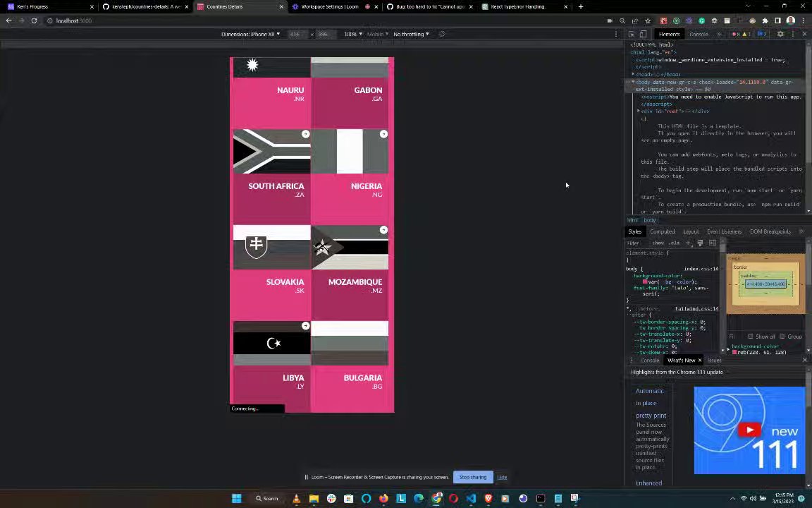Open the Extensions puzzle icon
The height and width of the screenshot is (508, 812).
point(765,20)
